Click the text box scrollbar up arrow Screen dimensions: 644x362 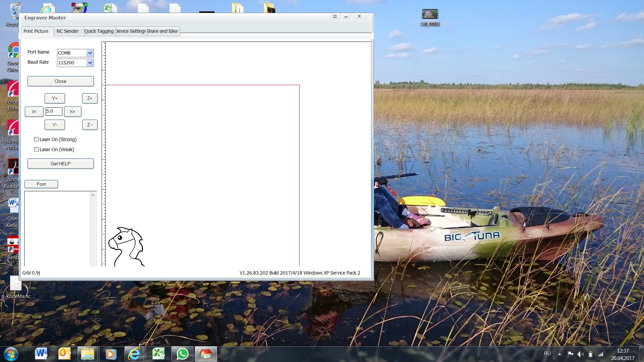point(93,195)
